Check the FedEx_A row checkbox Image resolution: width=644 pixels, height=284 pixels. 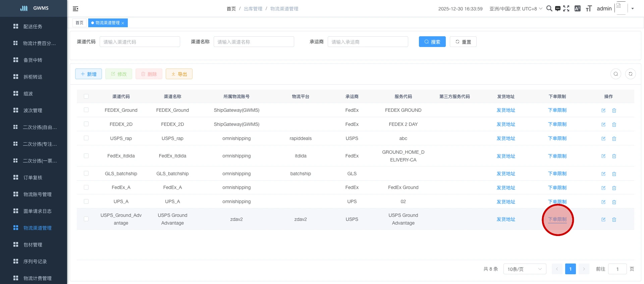pyautogui.click(x=86, y=187)
